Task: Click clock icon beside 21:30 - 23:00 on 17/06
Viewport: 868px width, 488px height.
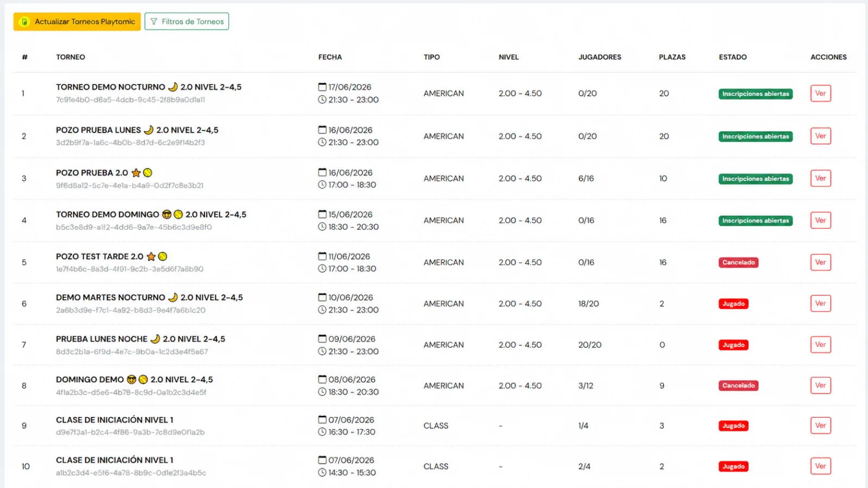Action: 322,100
